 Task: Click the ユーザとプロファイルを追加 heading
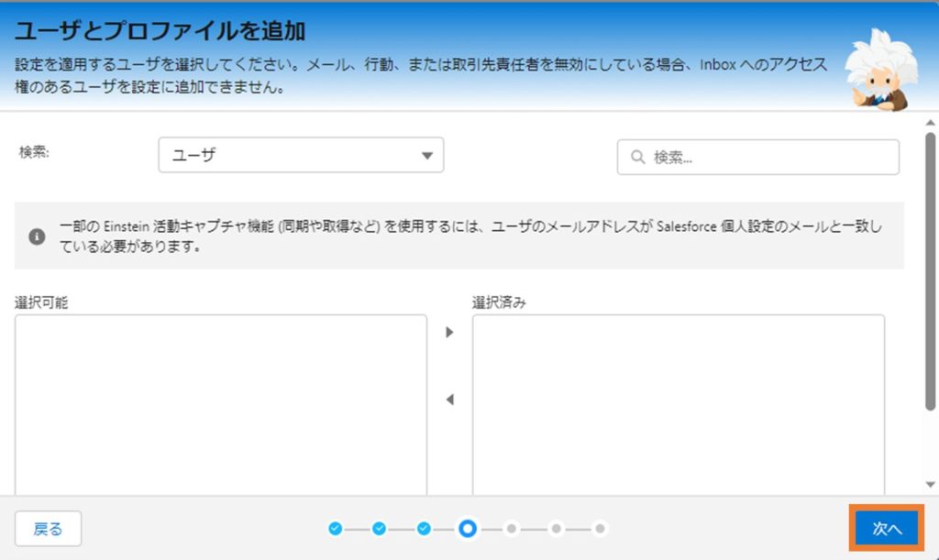click(x=160, y=31)
